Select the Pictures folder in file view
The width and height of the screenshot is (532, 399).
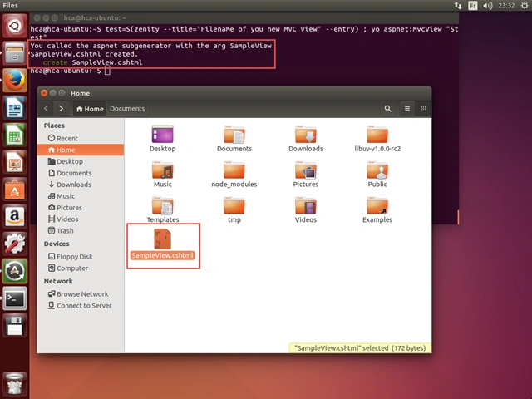[x=306, y=174]
